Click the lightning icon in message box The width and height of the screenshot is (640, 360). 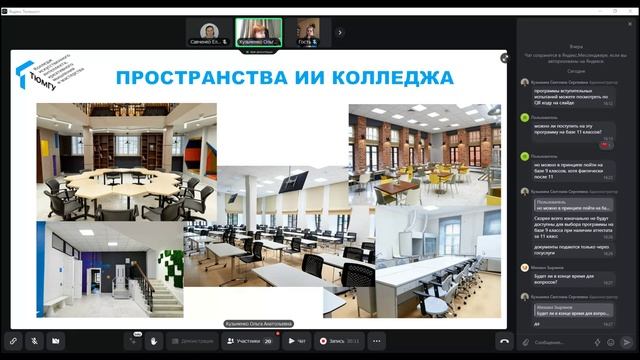(x=597, y=342)
